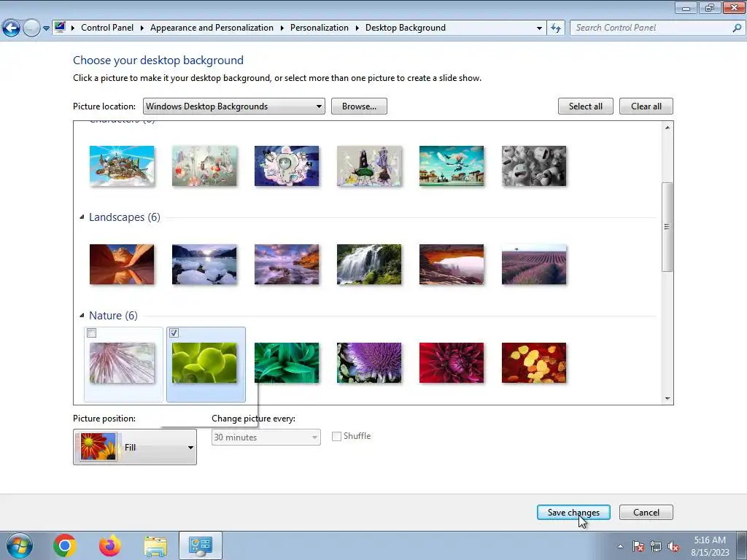Screen dimensions: 747x560
Task: Select the pink frosted plant nature thumbnail
Action: click(122, 363)
